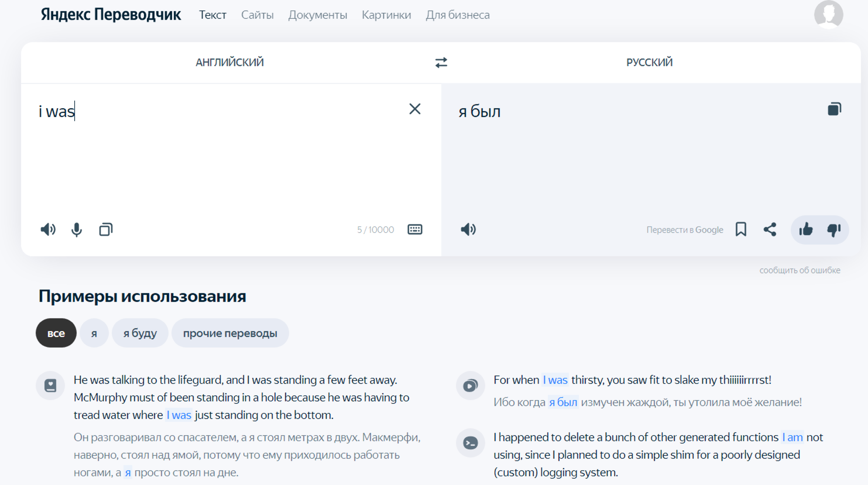Viewport: 868px width, 485px height.
Task: Open the Документы tab
Action: coord(318,15)
